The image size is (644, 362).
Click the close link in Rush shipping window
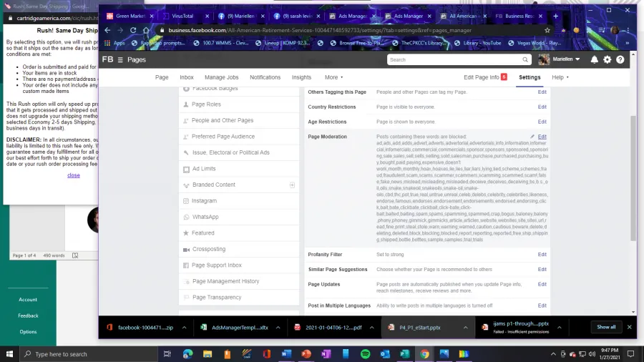74,175
